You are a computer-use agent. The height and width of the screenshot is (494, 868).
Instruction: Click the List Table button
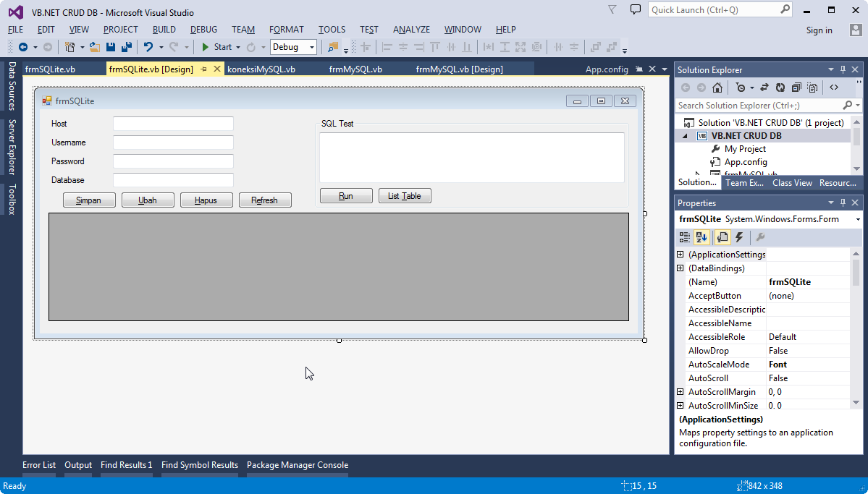(x=405, y=196)
